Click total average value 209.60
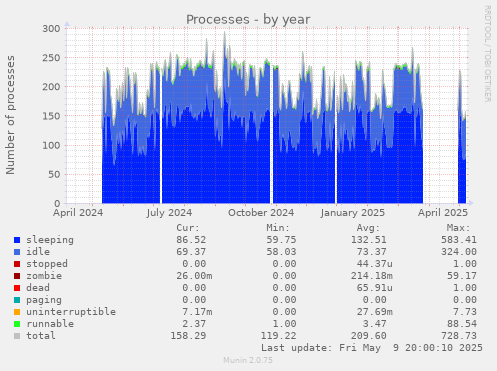 (x=368, y=336)
